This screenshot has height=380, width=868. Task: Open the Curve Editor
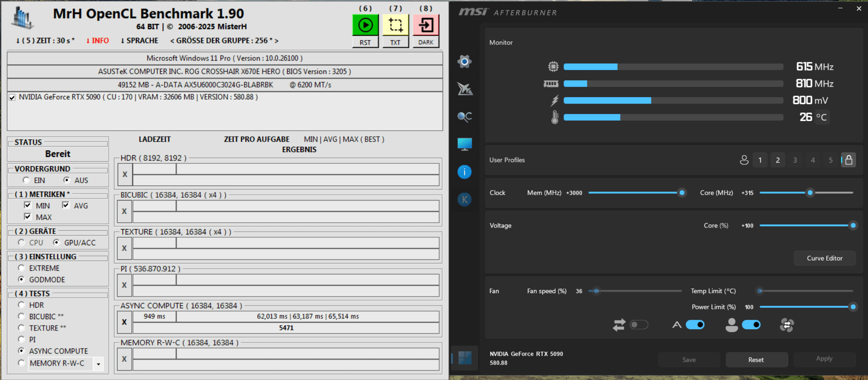(x=824, y=258)
